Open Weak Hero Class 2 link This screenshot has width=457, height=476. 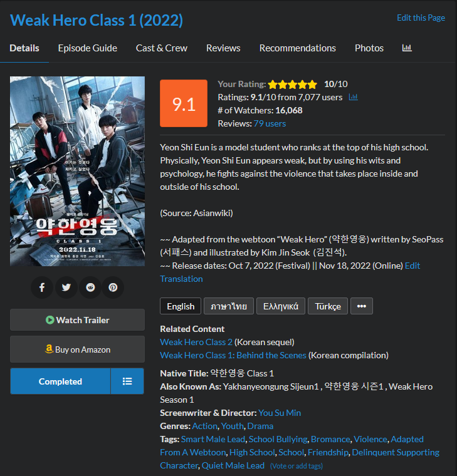click(196, 342)
